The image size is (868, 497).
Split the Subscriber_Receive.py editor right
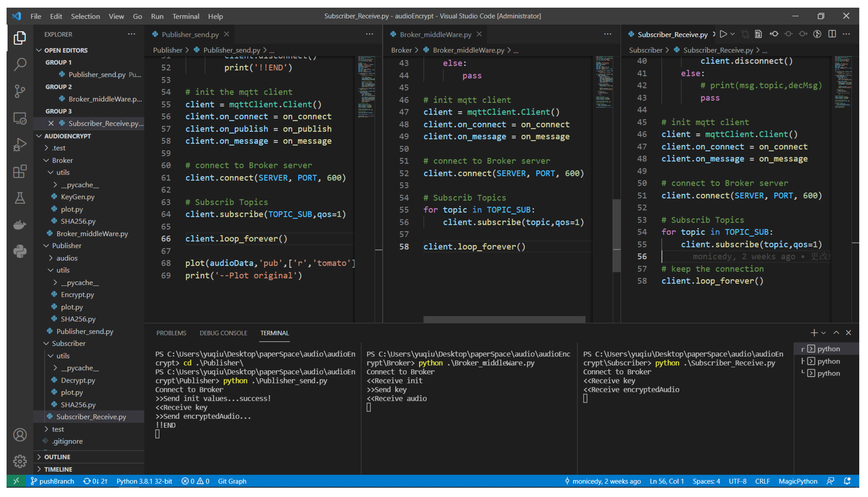coord(832,34)
